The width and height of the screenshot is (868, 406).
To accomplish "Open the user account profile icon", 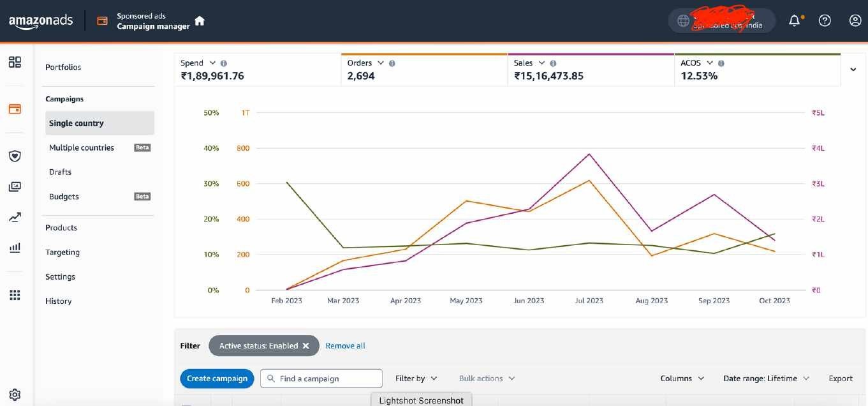I will coord(855,21).
